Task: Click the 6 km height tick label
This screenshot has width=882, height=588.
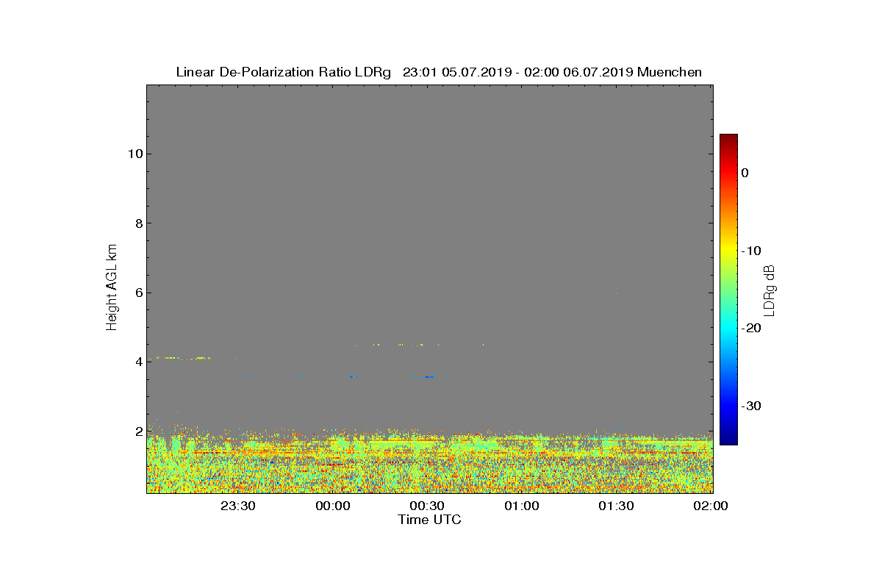Action: (x=137, y=293)
